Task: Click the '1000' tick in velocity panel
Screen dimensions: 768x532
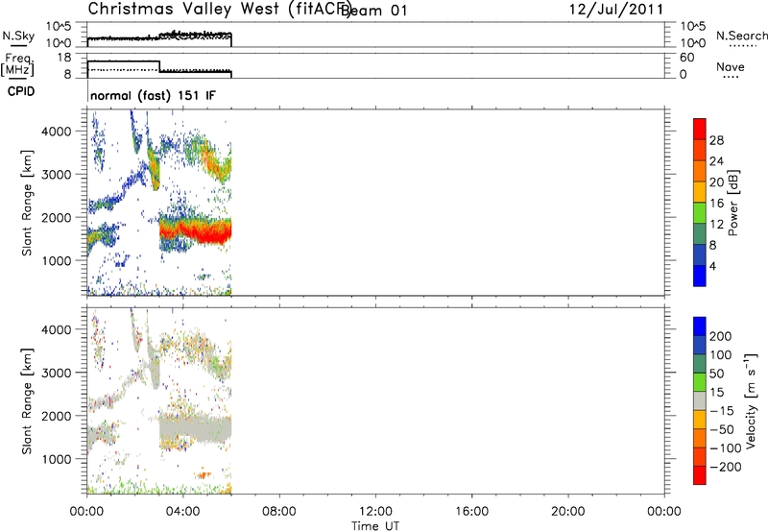Action: (x=57, y=460)
